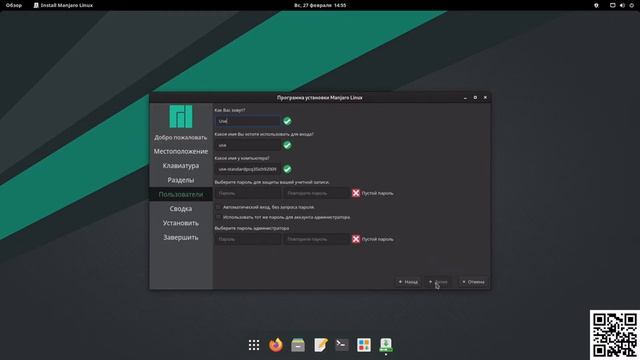
Task: Open the terminal from the dock
Action: point(342,345)
